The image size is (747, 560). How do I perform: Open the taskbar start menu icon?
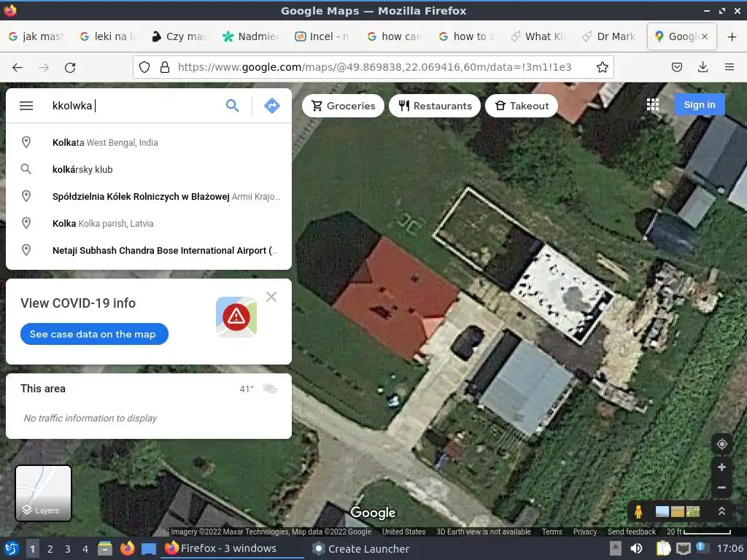coord(12,548)
